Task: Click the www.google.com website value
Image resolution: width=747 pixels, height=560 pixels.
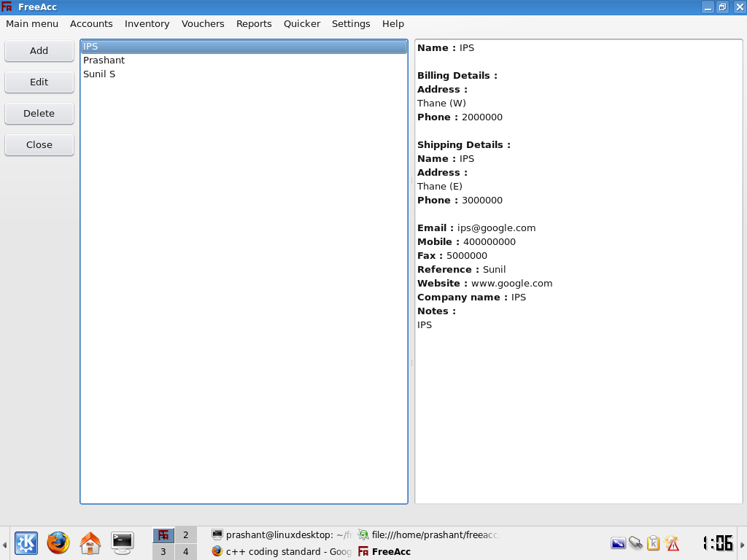Action: tap(511, 284)
